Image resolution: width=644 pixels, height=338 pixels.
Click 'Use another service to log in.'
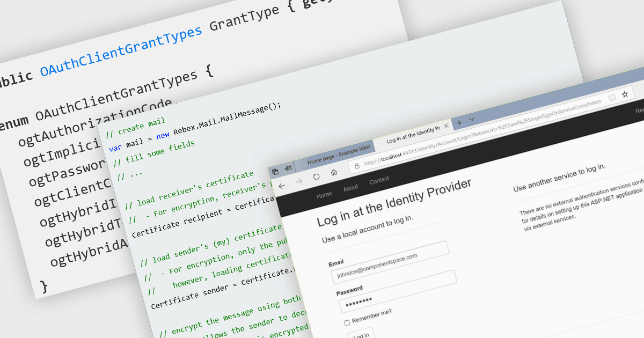(559, 178)
